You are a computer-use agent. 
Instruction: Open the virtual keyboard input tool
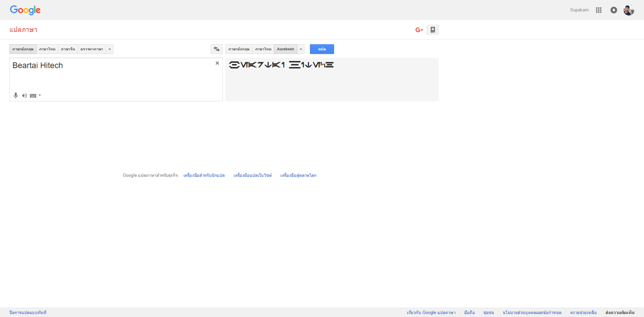pos(33,96)
